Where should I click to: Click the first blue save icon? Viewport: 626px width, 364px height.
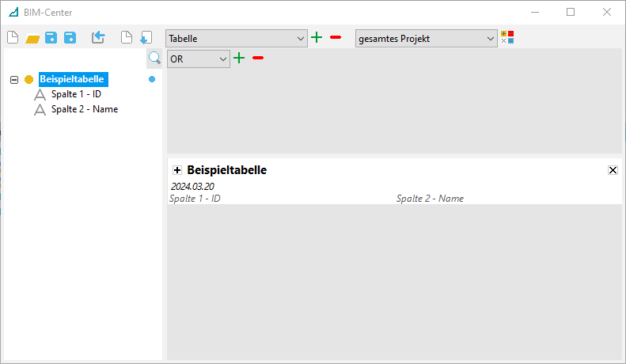[51, 37]
